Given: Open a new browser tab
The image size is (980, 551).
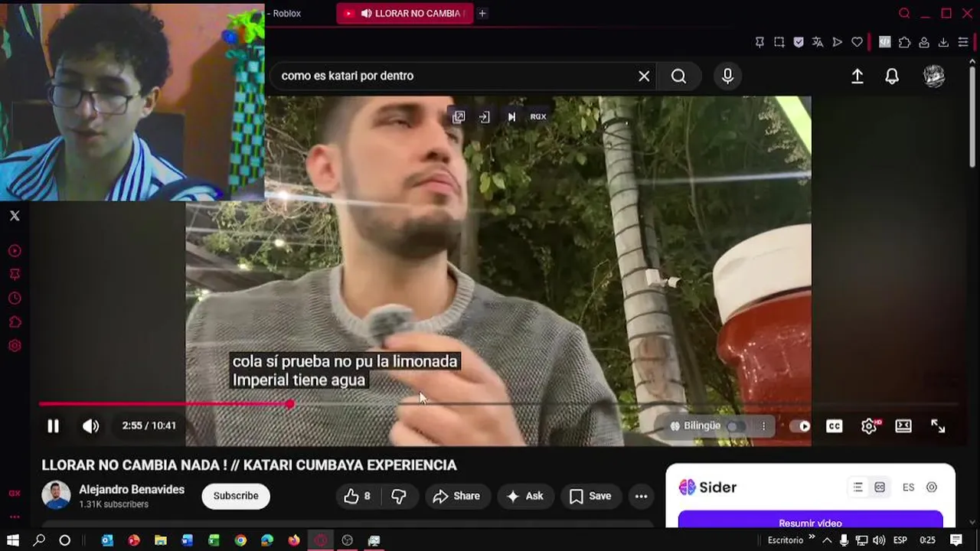Looking at the screenshot, I should [482, 13].
